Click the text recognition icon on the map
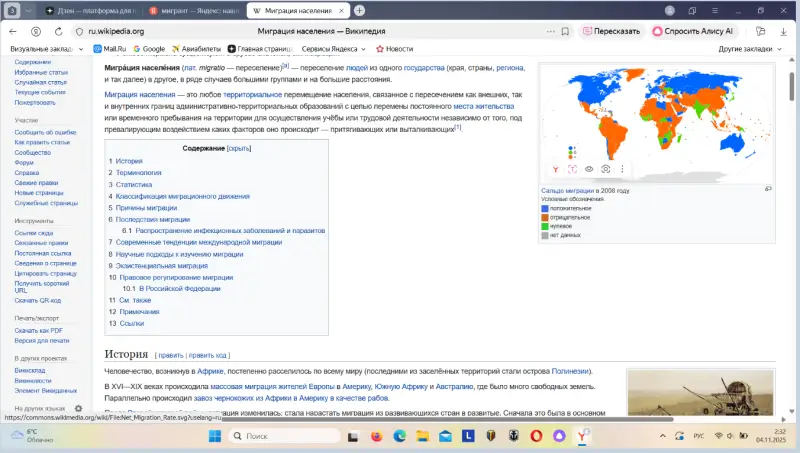Image resolution: width=800 pixels, height=453 pixels. [572, 169]
